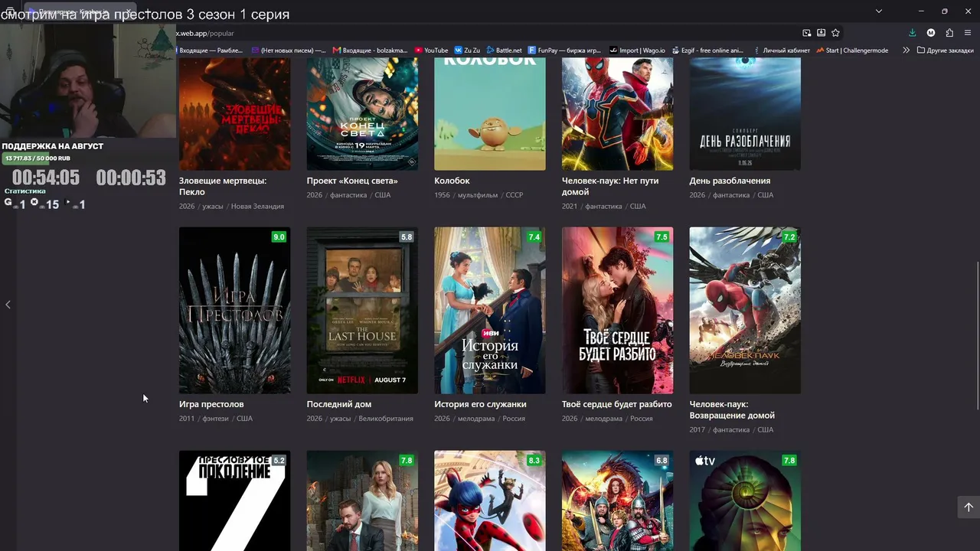The height and width of the screenshot is (551, 980).
Task: Open the browser profile avatar M
Action: [x=931, y=33]
